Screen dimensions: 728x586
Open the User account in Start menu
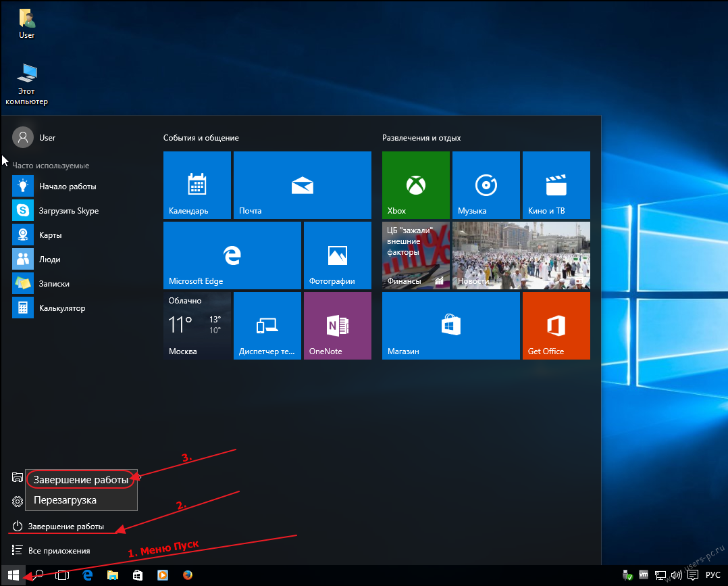[x=34, y=138]
